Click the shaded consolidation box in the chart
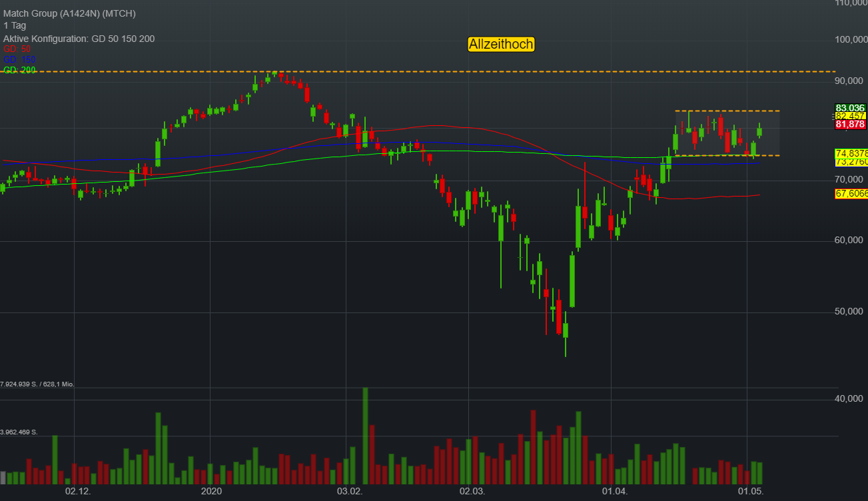Viewport: 868px width, 501px height. [x=727, y=133]
